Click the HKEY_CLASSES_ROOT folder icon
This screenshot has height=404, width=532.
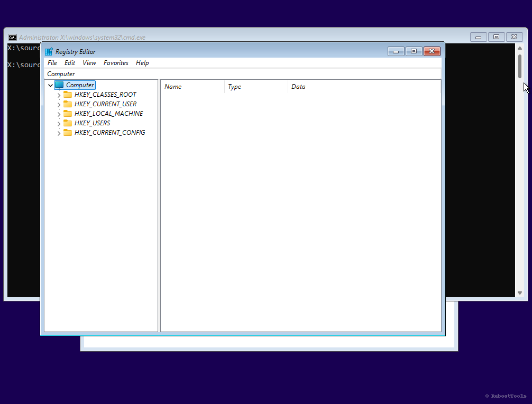click(68, 94)
